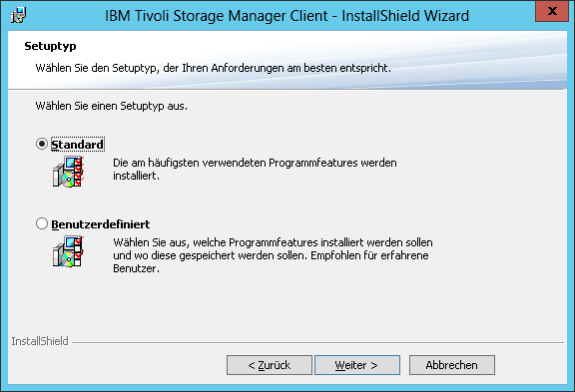
Task: Select the Benutzerdefiniert radio button
Action: coord(42,223)
